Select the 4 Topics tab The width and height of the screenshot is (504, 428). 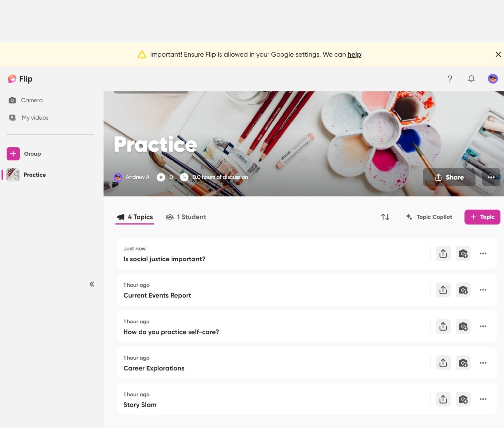pos(135,217)
